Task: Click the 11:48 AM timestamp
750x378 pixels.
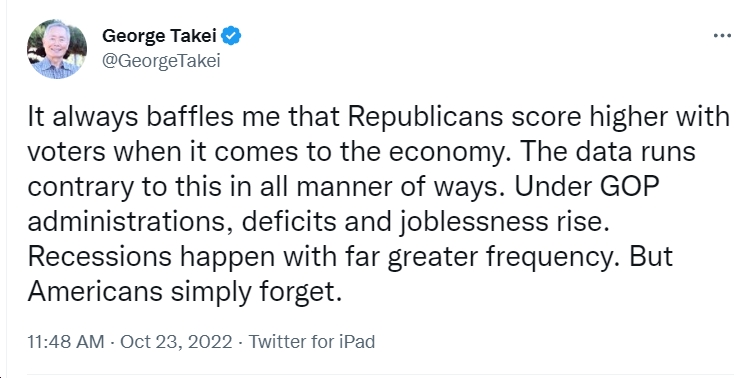Action: coord(66,342)
